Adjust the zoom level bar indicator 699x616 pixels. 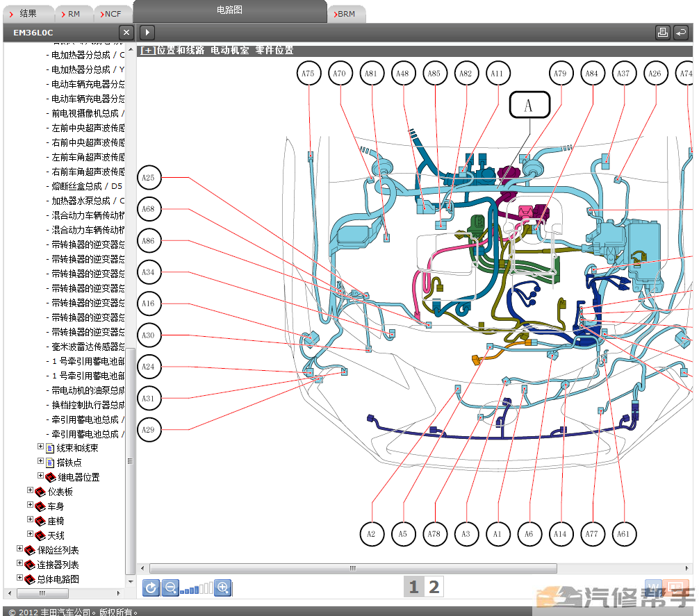click(196, 589)
